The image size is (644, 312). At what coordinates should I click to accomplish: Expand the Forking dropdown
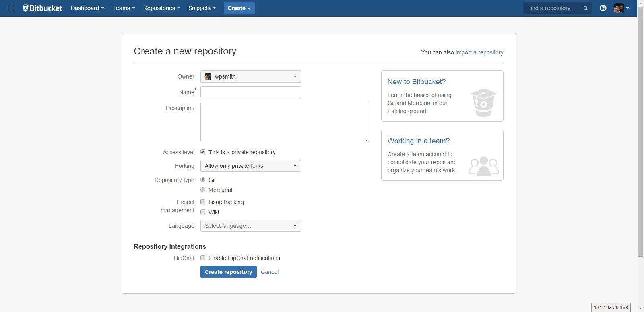pos(250,166)
